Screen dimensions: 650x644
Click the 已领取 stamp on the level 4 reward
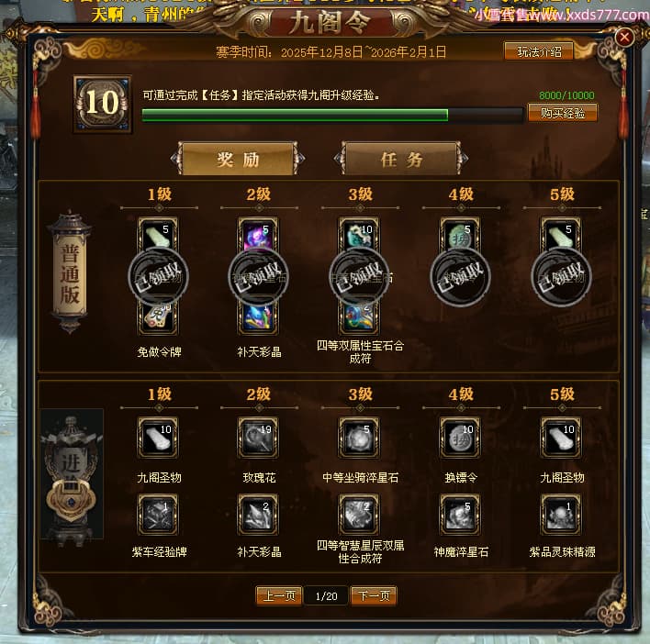click(460, 276)
